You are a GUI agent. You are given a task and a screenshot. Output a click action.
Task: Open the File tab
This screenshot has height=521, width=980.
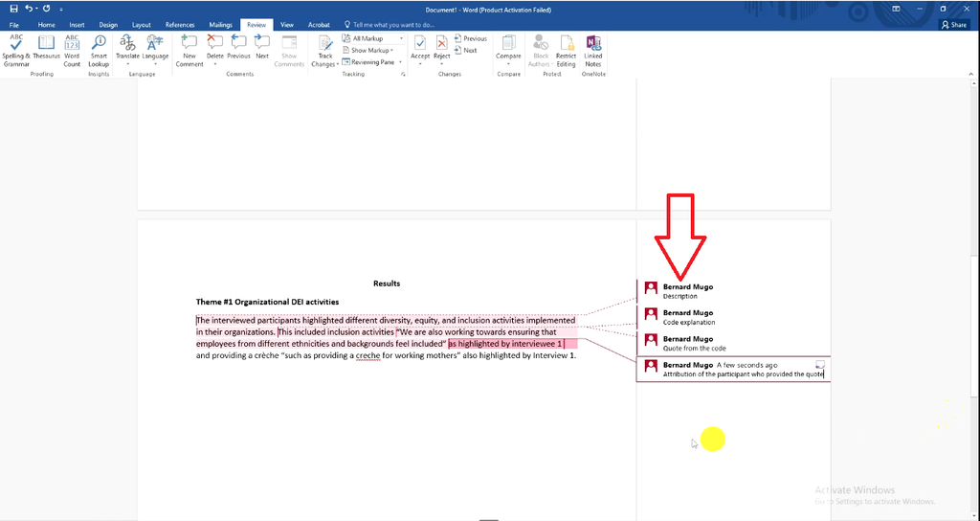[13, 25]
